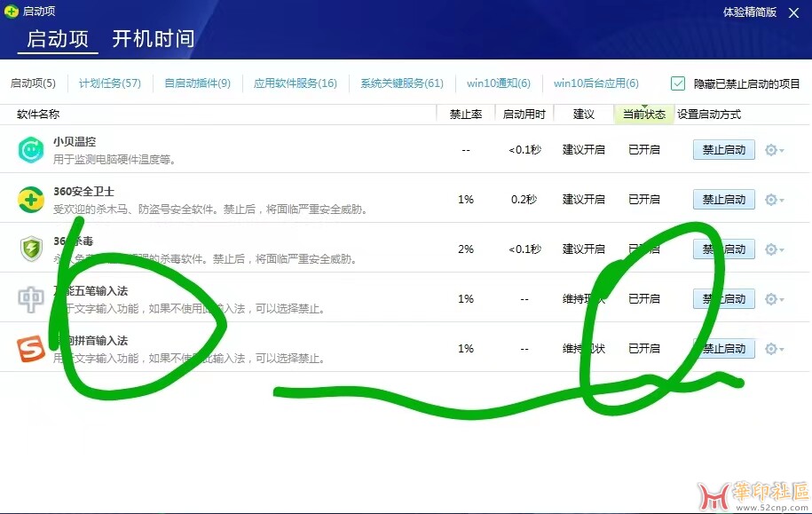This screenshot has width=812, height=514.
Task: Disable startup for 搜狗拼音输入法
Action: pos(724,349)
